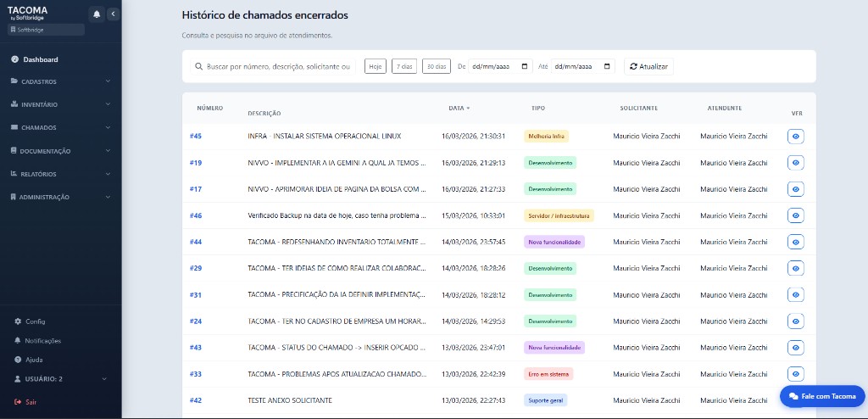Open ticket #31 link
The width and height of the screenshot is (868, 419).
pos(196,295)
